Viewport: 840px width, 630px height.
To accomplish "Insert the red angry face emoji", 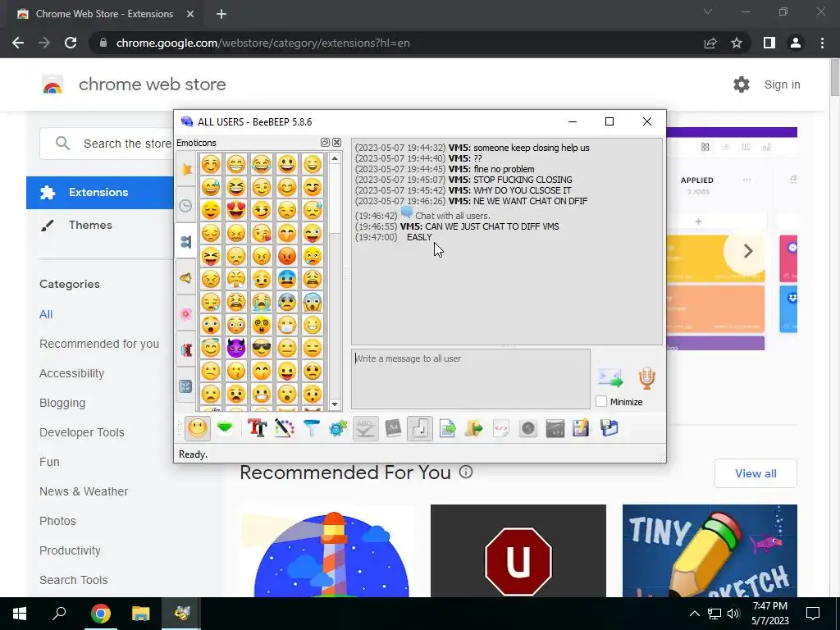I will [x=287, y=256].
